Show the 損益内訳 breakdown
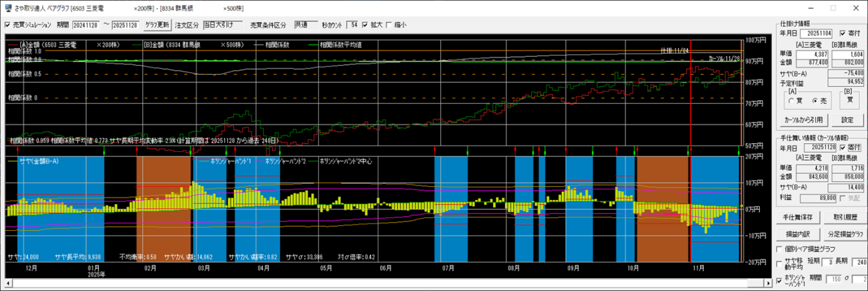868x291 pixels. point(797,234)
